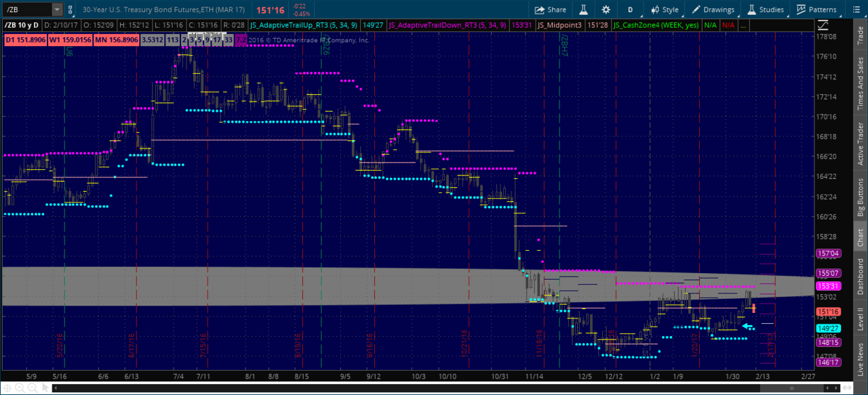This screenshot has width=868, height=395.
Task: Click the 153'31 magenta price label
Action: point(829,286)
